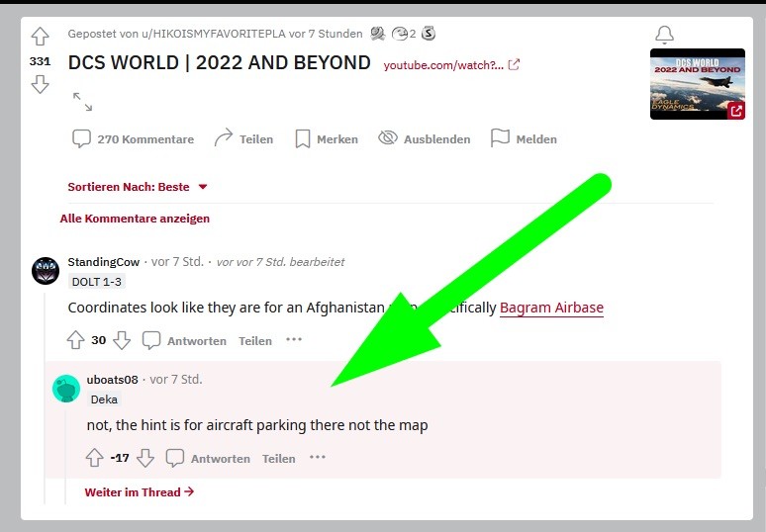Image resolution: width=766 pixels, height=532 pixels.
Task: Click the DOLT 1-3 flair
Action: (x=97, y=282)
